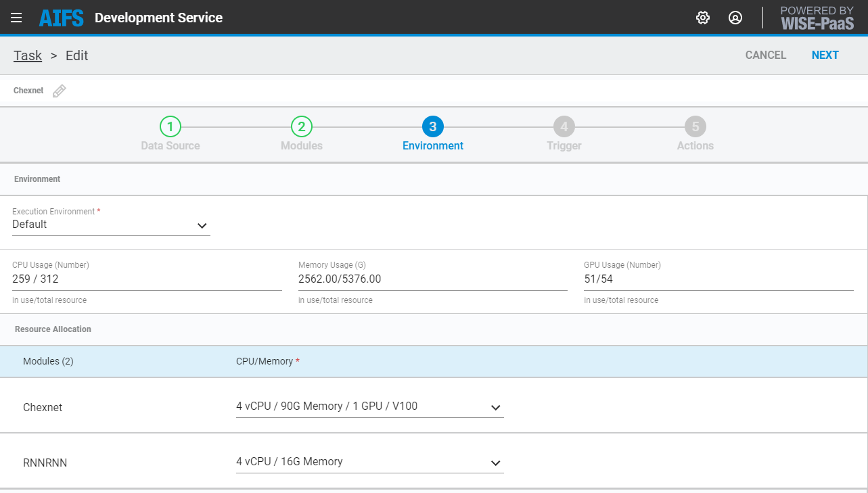The image size is (868, 493).
Task: Open the settings gear icon
Action: tap(703, 18)
